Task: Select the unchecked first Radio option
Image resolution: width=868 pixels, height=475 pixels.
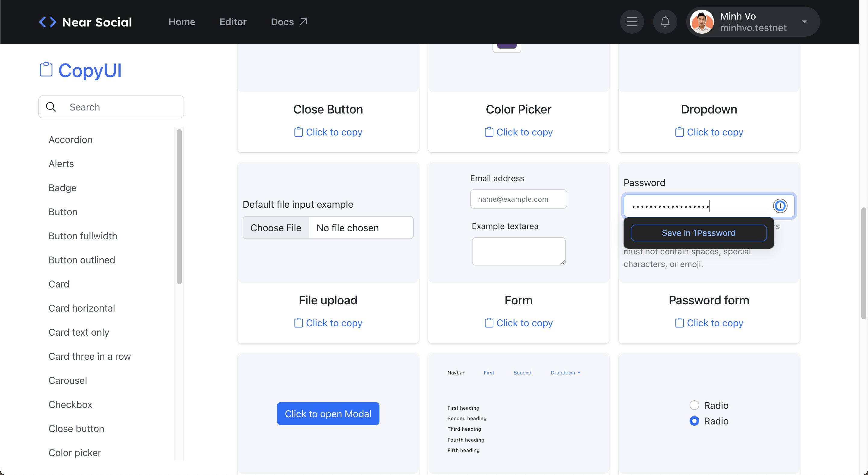Action: click(694, 405)
